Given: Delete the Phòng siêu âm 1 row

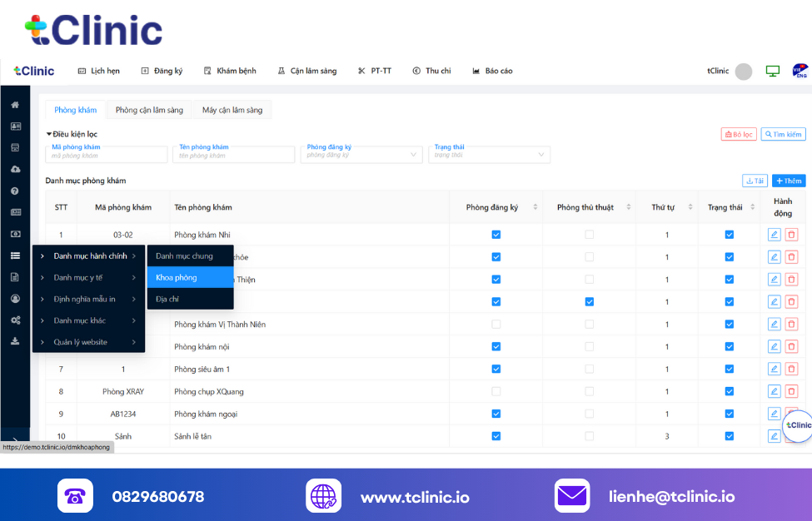Looking at the screenshot, I should (x=791, y=369).
